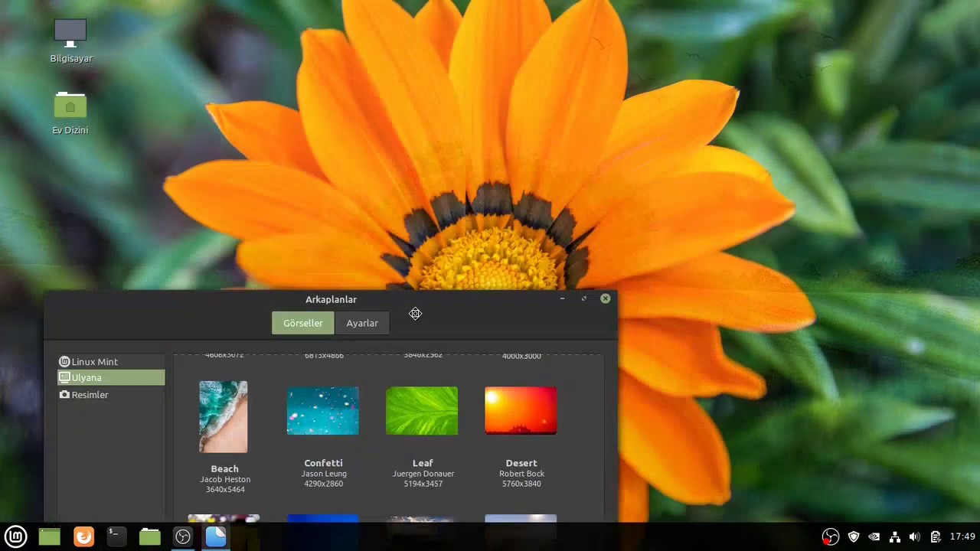Image resolution: width=980 pixels, height=551 pixels.
Task: Click the Robert Bock author text
Action: coord(521,474)
